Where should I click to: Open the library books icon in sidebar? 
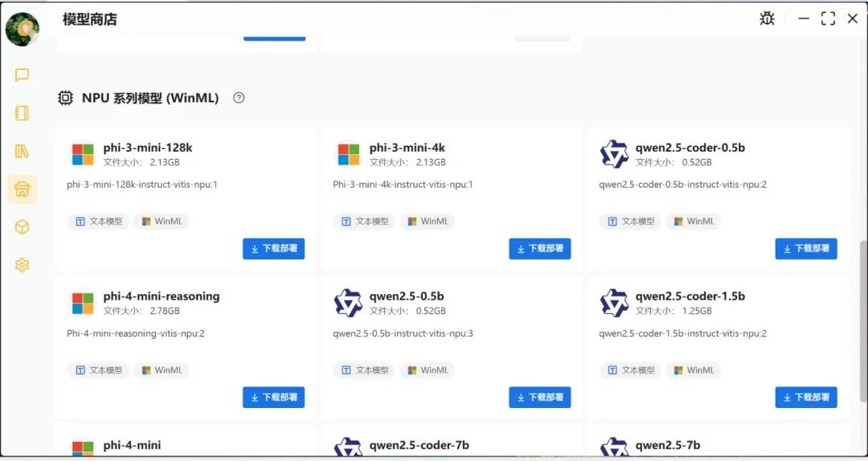point(23,151)
